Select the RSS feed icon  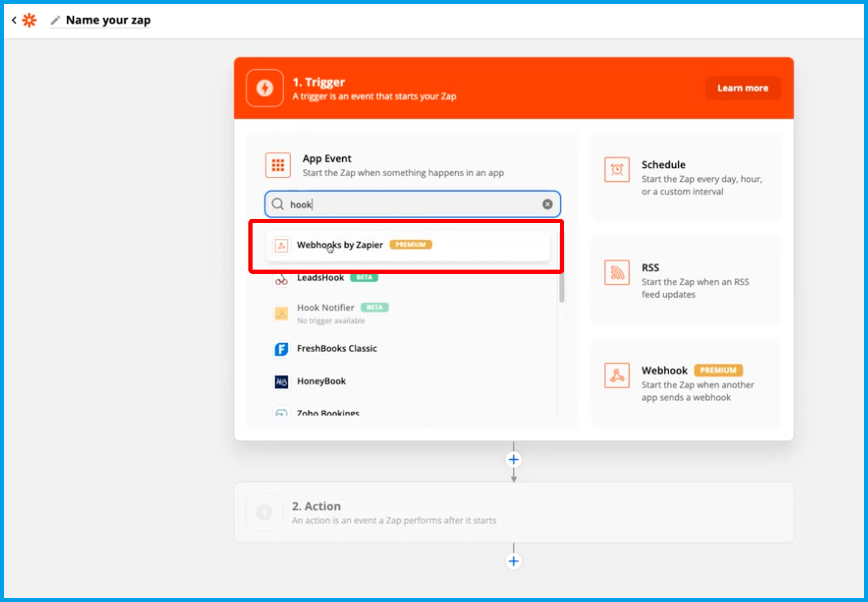click(x=617, y=272)
